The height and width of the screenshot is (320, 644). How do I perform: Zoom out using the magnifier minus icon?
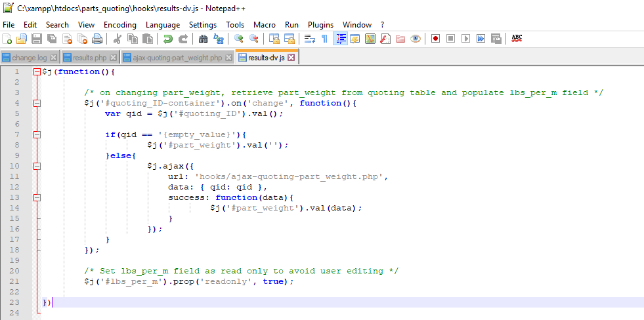pos(254,39)
